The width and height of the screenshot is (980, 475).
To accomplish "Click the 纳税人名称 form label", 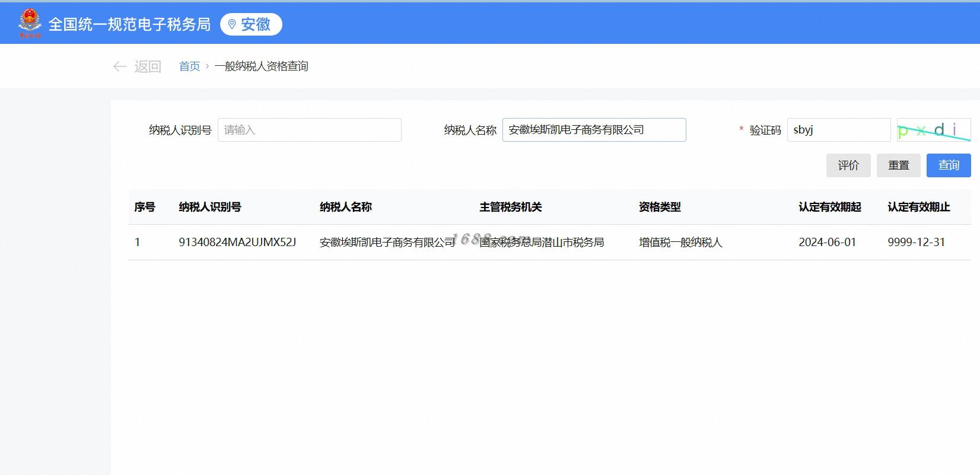I will [470, 130].
